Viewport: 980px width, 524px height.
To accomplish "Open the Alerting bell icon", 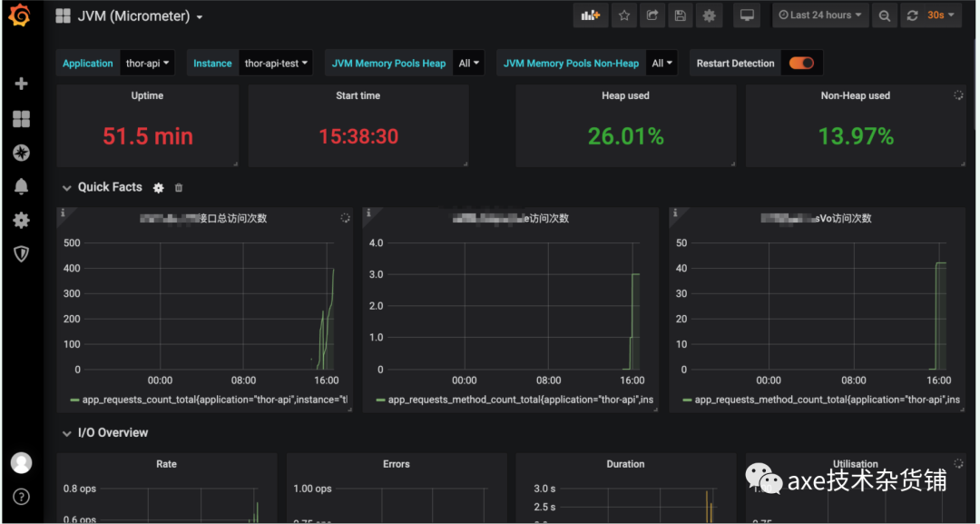I will pos(21,185).
